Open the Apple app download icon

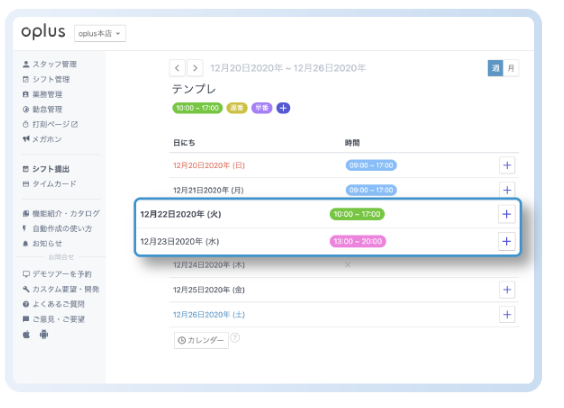click(x=26, y=335)
